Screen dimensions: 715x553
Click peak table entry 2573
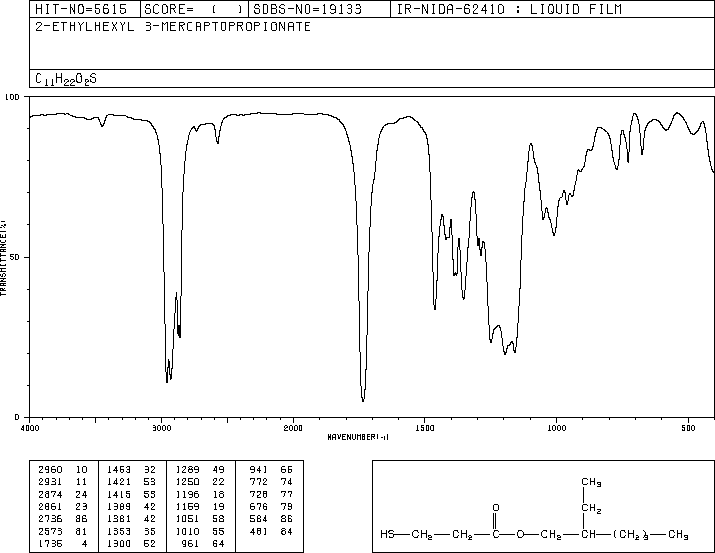point(50,531)
